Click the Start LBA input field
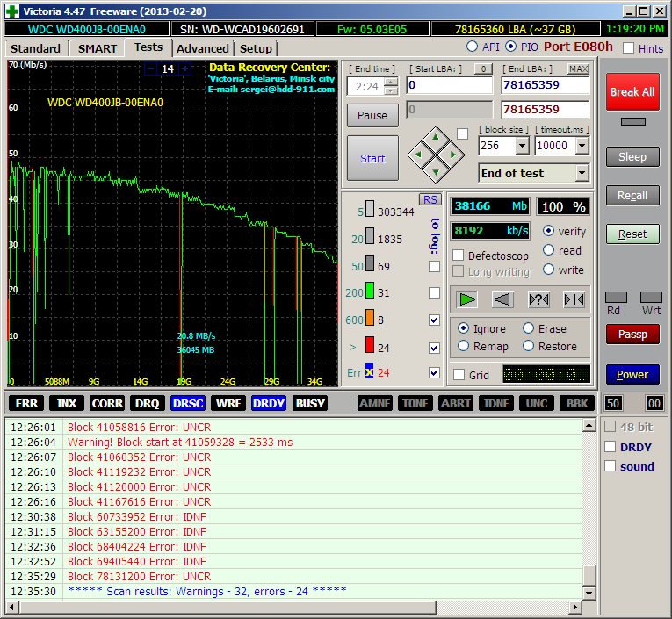Screen dimensions: 672x619 point(449,85)
